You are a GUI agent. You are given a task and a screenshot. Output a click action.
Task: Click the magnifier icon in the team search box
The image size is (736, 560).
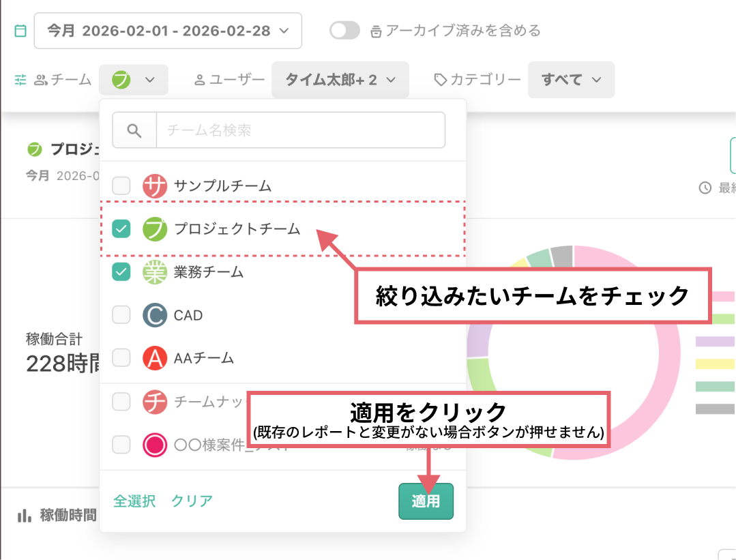pyautogui.click(x=134, y=130)
